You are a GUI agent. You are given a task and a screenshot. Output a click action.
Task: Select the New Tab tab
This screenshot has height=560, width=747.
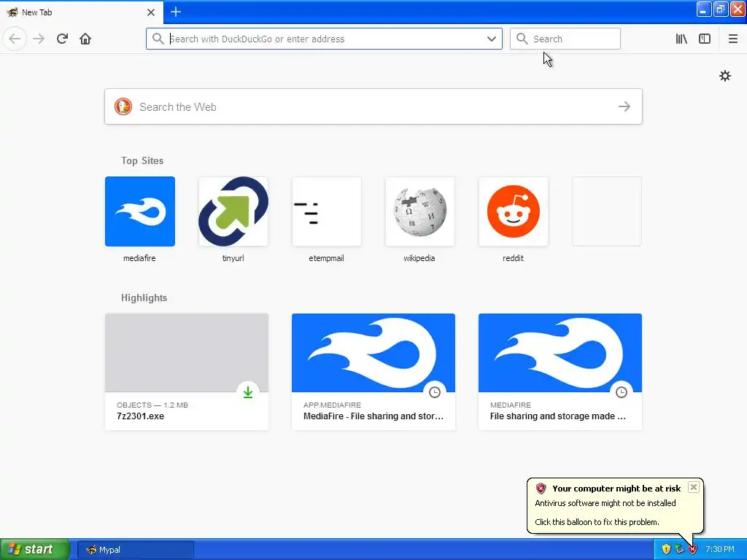(x=82, y=12)
